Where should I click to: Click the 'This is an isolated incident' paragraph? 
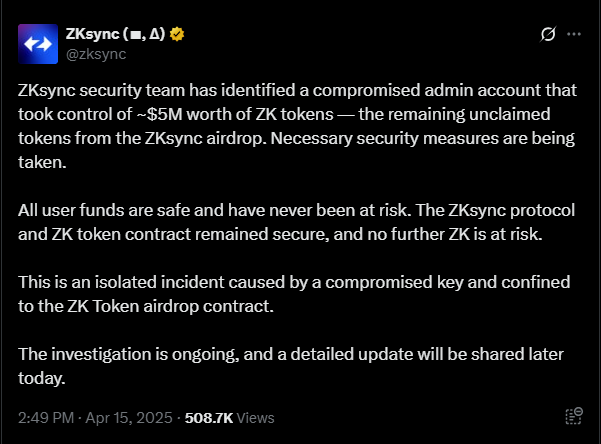point(294,294)
